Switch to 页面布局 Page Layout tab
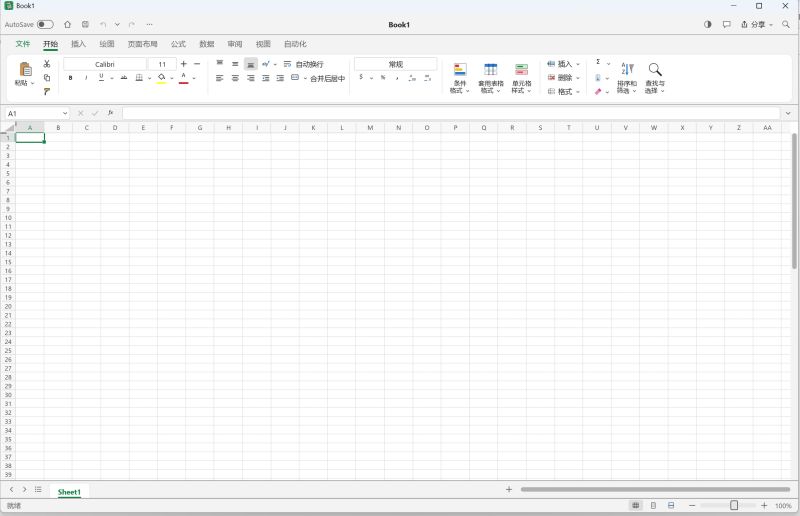800x516 pixels. click(142, 44)
